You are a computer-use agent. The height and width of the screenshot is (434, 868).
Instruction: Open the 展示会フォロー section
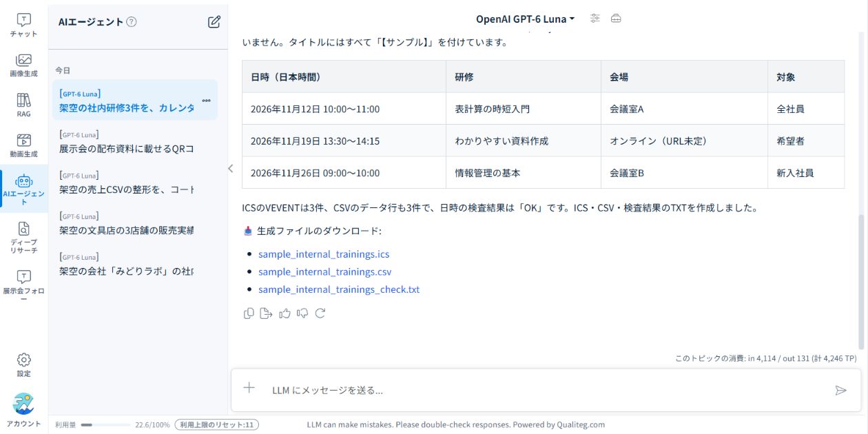coord(23,286)
